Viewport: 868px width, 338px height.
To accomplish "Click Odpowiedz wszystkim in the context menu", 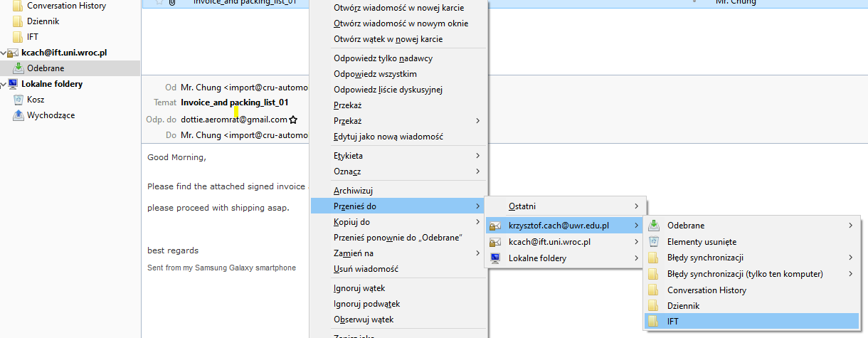I will [x=375, y=74].
